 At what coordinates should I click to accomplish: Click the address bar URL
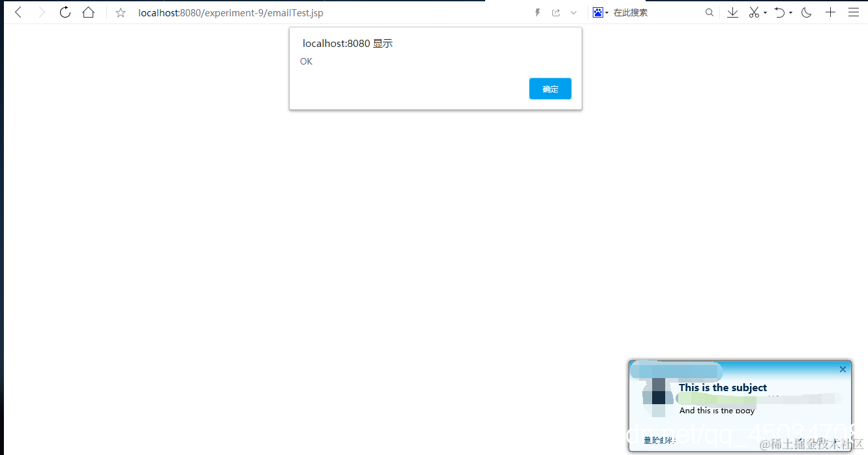(231, 12)
